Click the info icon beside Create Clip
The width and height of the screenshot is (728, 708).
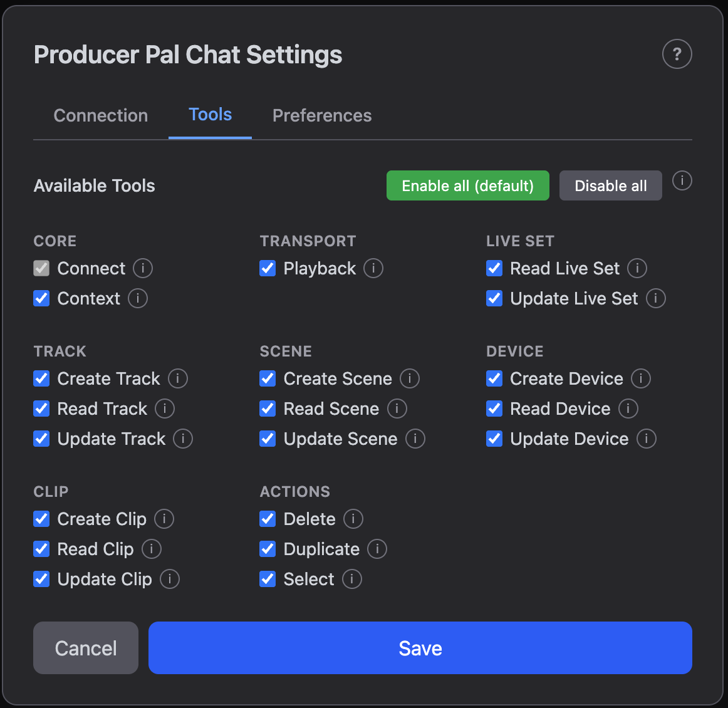[x=164, y=519]
